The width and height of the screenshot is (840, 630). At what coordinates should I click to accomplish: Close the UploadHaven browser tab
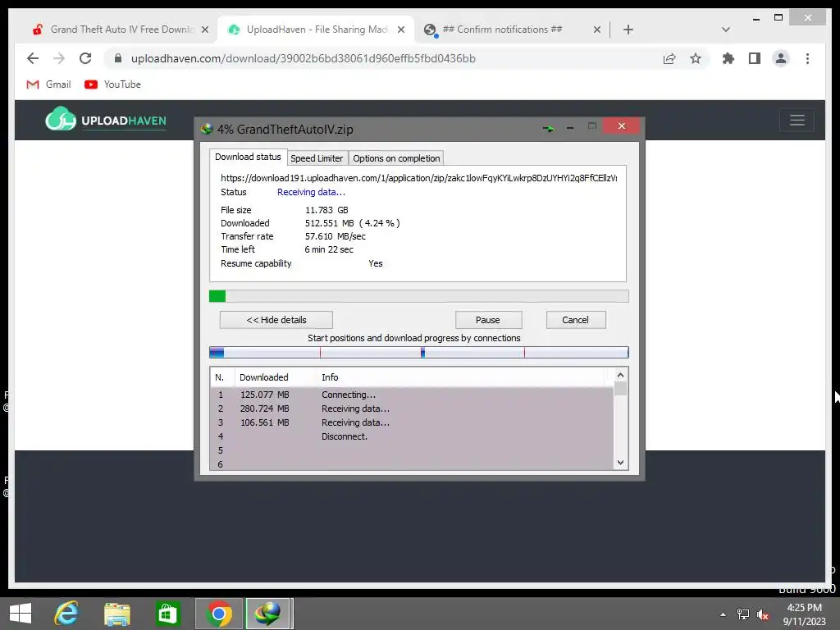[400, 30]
